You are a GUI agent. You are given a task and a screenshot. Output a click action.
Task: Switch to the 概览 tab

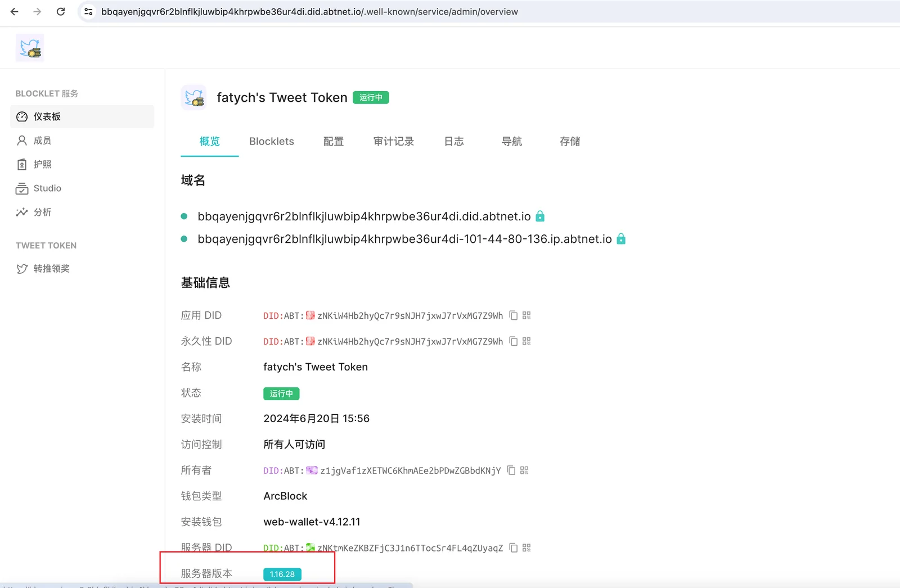tap(210, 142)
